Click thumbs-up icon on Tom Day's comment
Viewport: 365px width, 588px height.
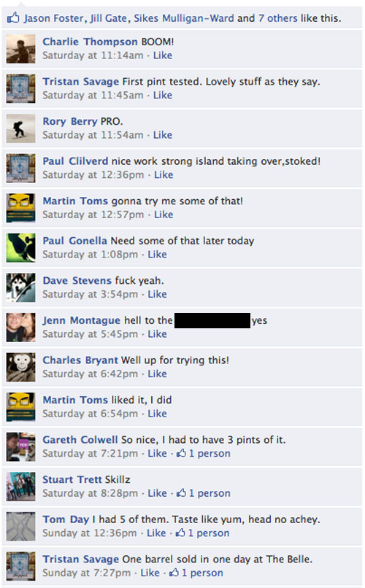pos(180,533)
